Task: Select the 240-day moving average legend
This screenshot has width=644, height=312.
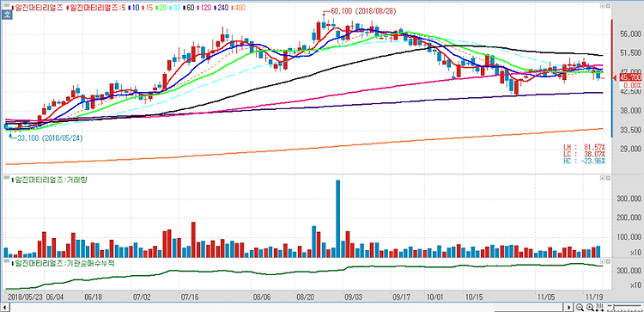Action: 222,8
